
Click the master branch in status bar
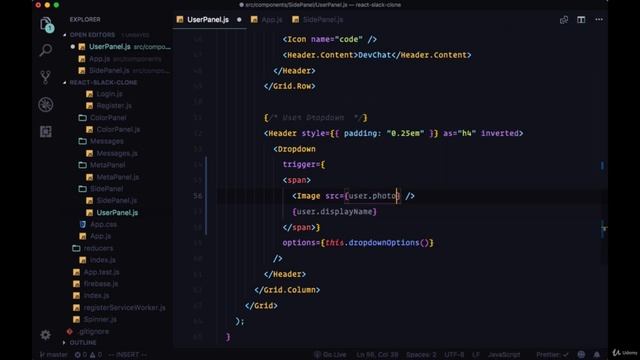click(53, 355)
